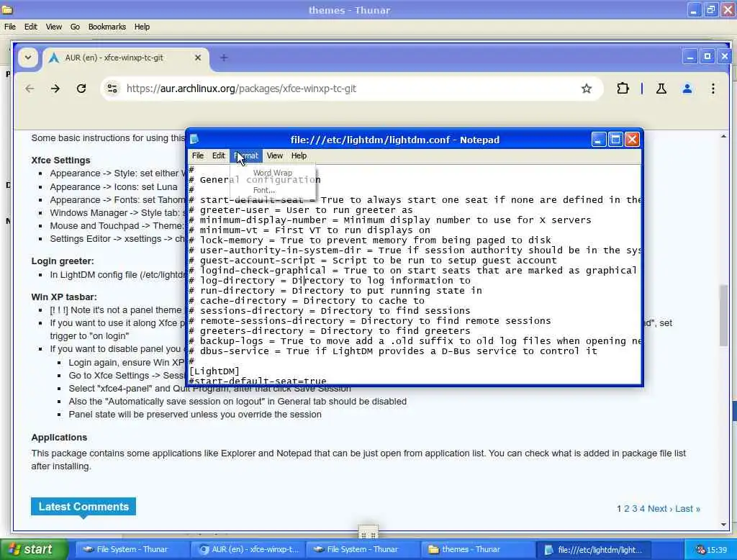Open the browser extensions puzzle icon
This screenshot has height=560, width=737.
click(x=623, y=89)
